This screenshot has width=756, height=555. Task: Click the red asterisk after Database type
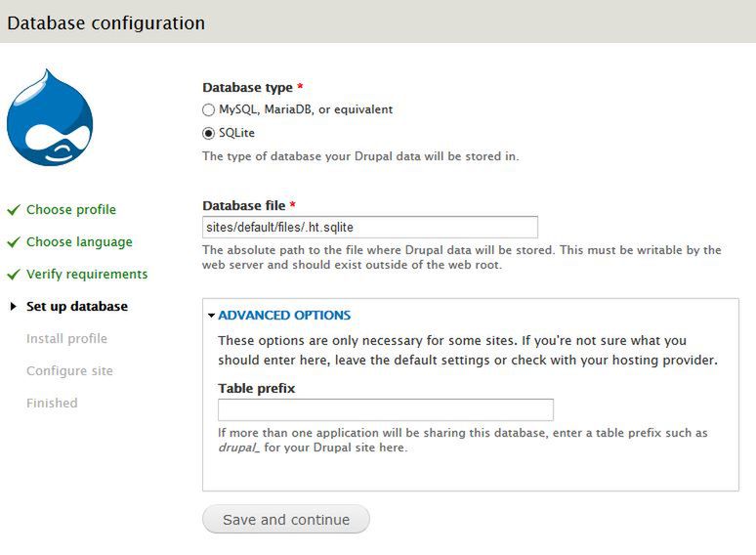[x=300, y=87]
